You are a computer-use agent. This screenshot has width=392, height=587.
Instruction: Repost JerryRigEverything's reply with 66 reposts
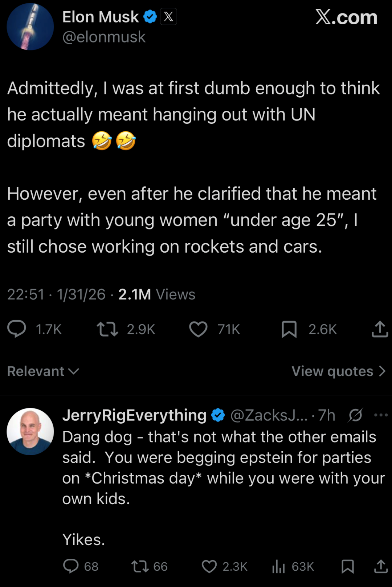[x=140, y=566]
